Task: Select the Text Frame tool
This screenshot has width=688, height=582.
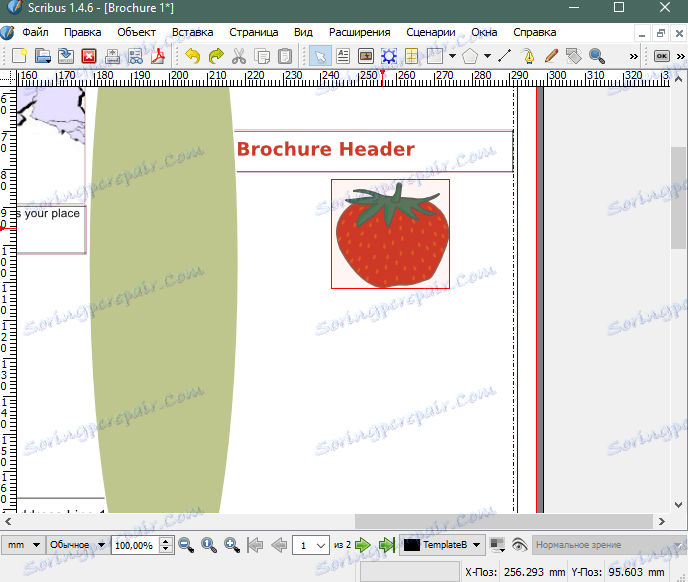Action: coord(343,56)
